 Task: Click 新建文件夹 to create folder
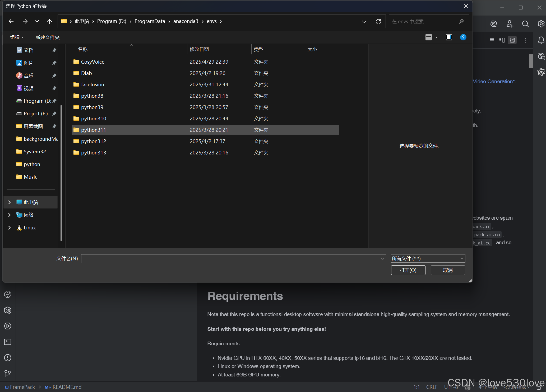48,37
